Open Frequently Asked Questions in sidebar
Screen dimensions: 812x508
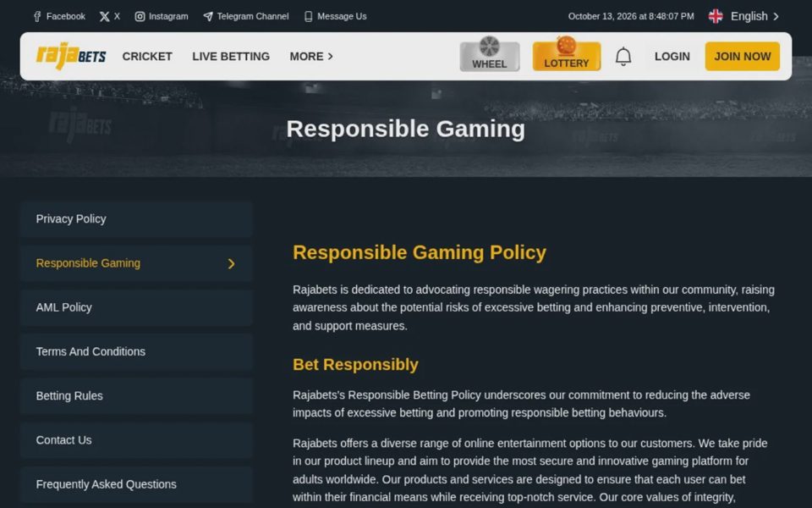[x=136, y=484]
